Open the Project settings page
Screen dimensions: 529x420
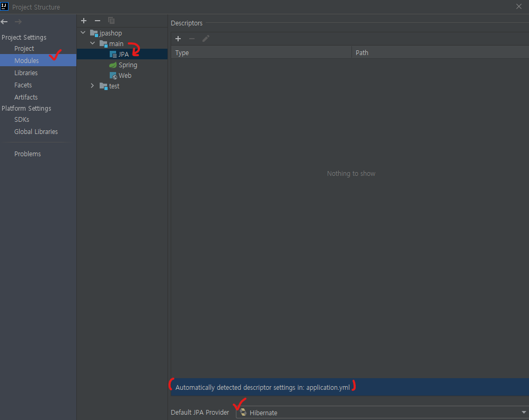click(24, 49)
